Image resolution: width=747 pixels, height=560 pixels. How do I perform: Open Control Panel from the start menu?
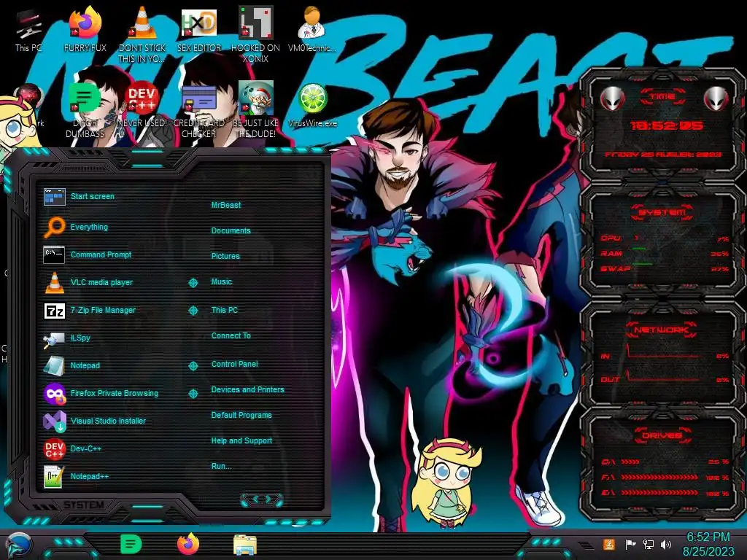234,364
